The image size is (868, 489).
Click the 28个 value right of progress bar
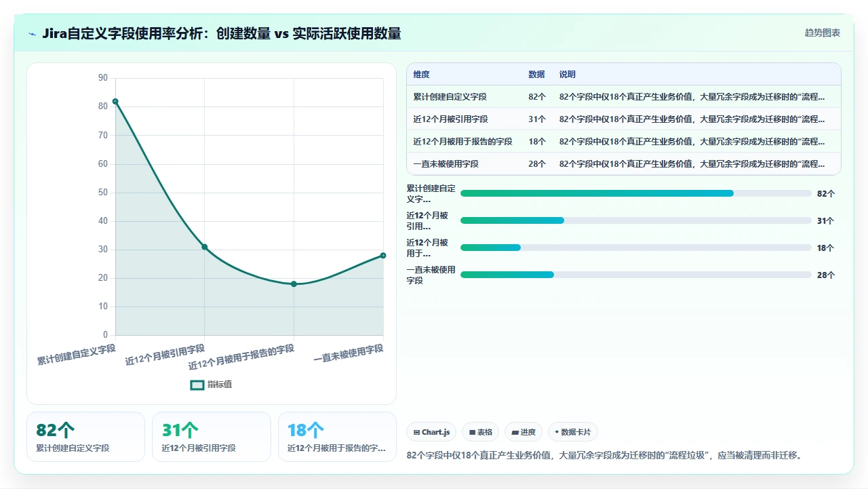(x=826, y=275)
